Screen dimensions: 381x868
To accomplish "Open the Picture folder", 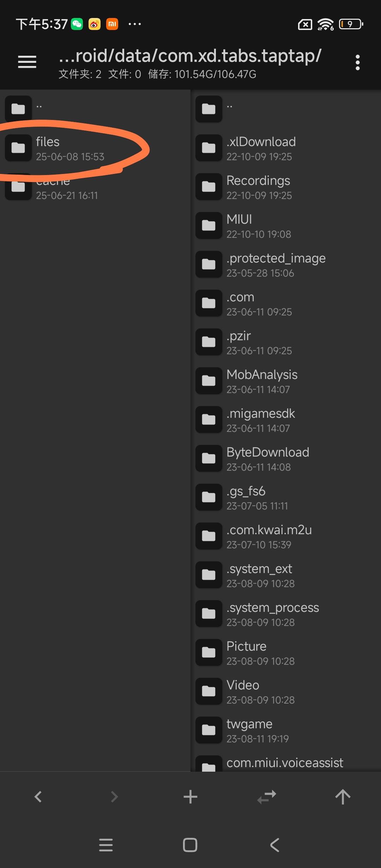I will tap(286, 652).
